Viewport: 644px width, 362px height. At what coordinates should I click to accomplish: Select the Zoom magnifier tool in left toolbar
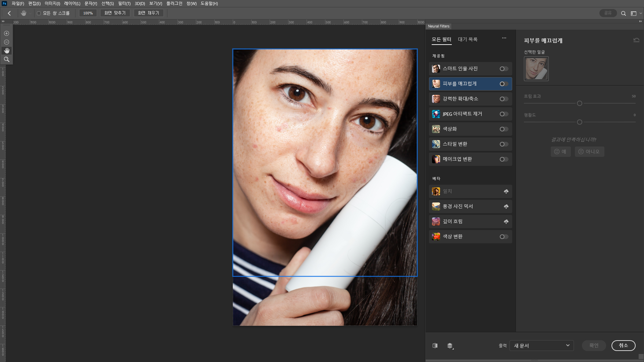(6, 59)
